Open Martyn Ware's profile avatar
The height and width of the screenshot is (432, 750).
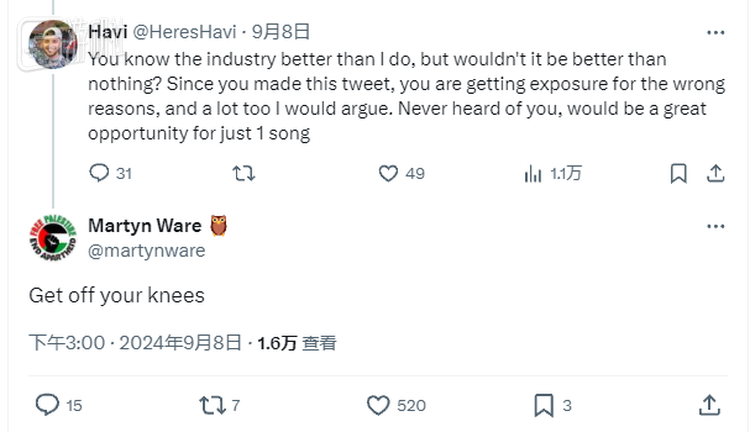52,238
